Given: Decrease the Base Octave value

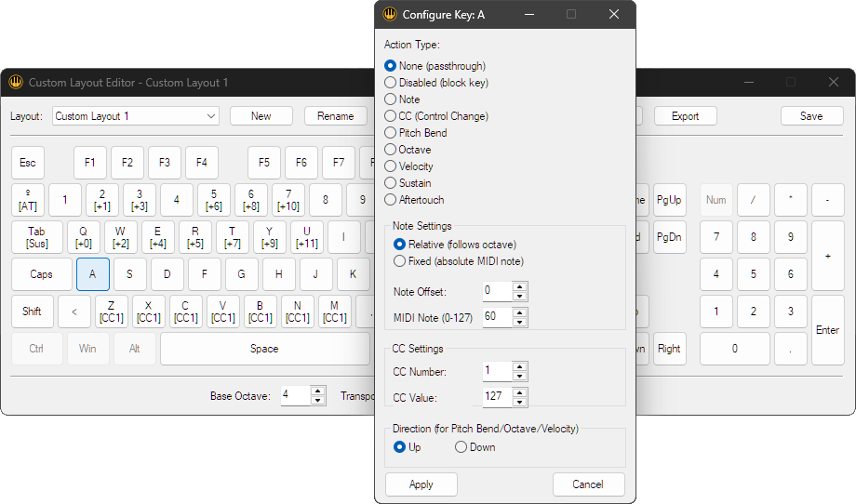Looking at the screenshot, I should 318,401.
